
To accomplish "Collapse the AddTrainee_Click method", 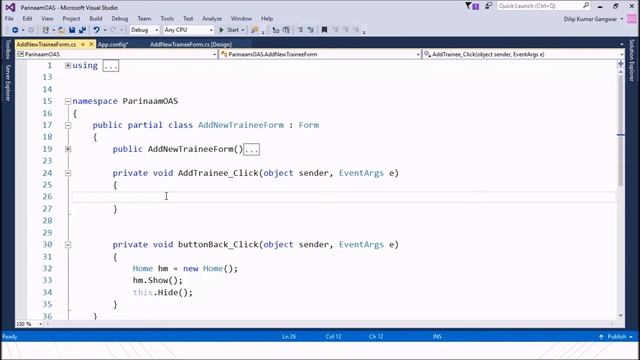I will pyautogui.click(x=68, y=173).
